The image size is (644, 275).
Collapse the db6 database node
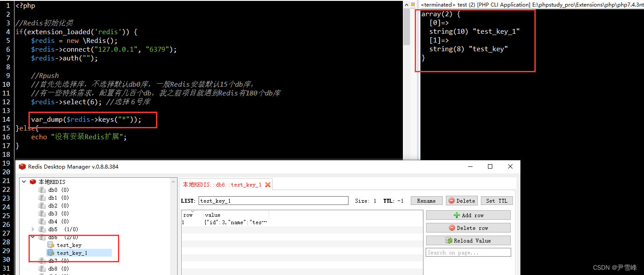32,237
